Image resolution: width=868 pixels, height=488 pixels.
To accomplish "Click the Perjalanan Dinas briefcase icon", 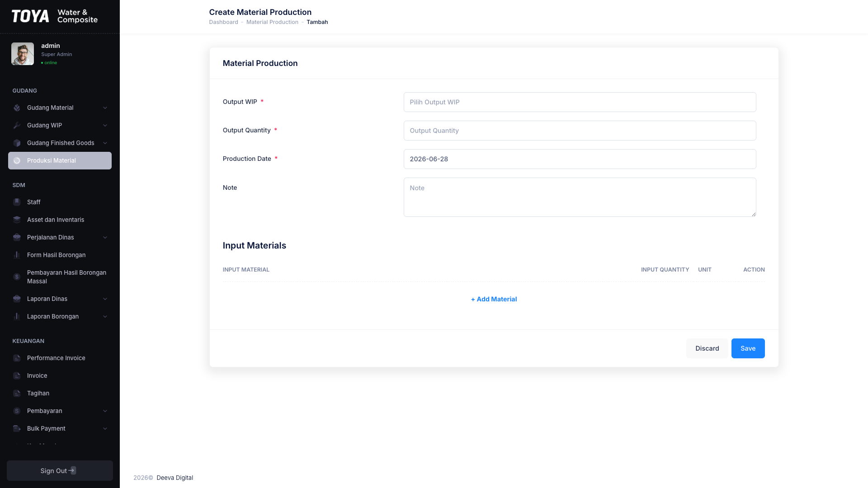I will (17, 237).
